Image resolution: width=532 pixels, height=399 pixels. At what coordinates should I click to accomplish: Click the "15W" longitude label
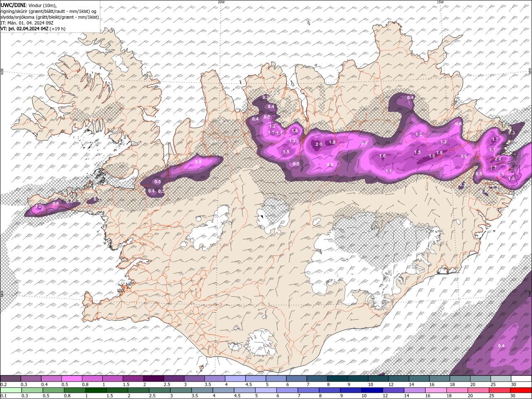(440, 2)
